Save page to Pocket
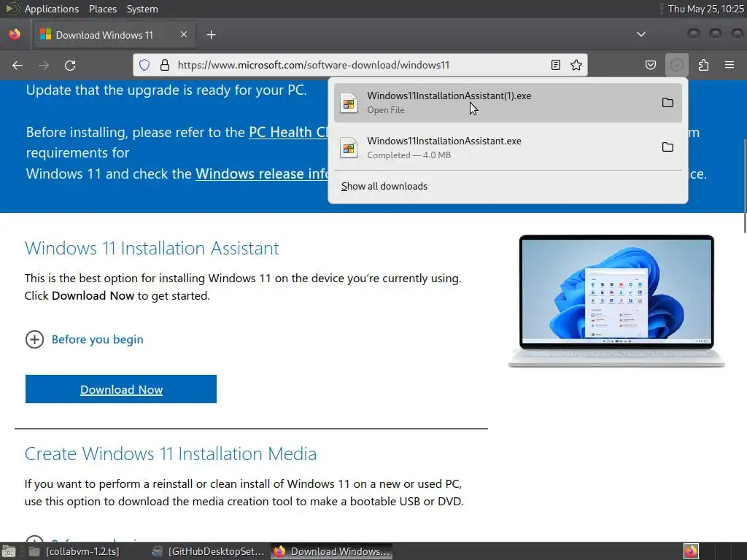This screenshot has height=560, width=747. 650,65
